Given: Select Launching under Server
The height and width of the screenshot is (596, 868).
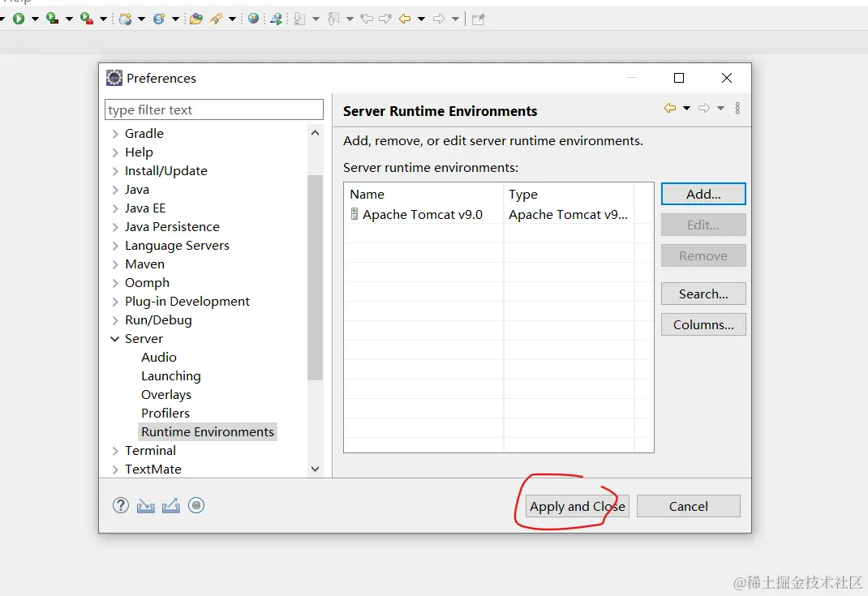Looking at the screenshot, I should (x=171, y=376).
